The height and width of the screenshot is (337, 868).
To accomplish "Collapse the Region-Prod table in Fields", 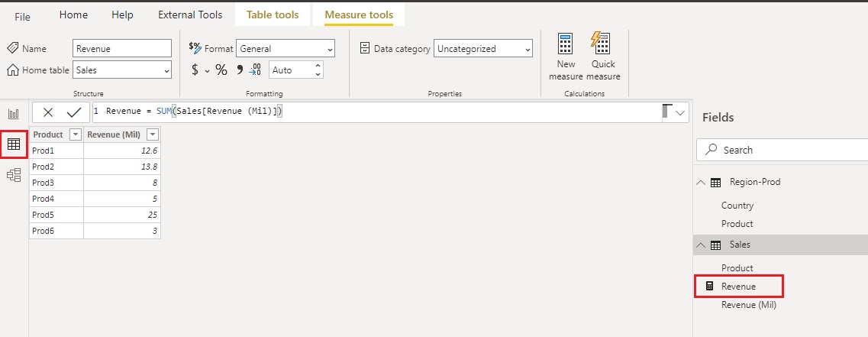I will tap(701, 183).
